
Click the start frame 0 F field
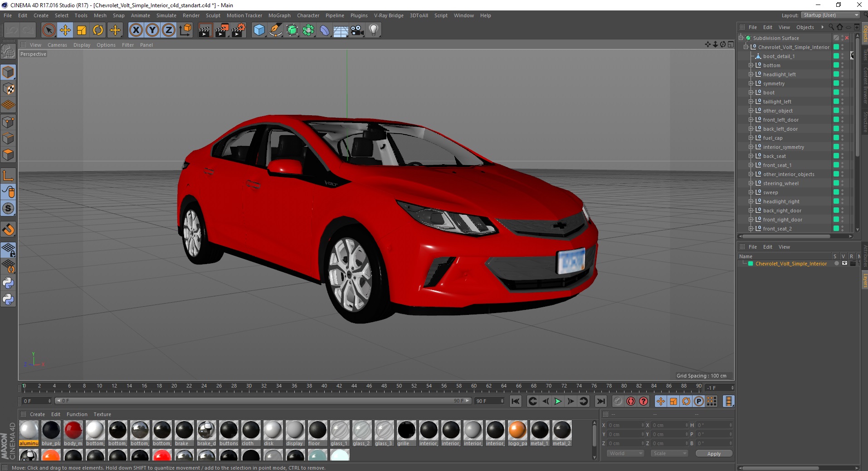pos(37,401)
